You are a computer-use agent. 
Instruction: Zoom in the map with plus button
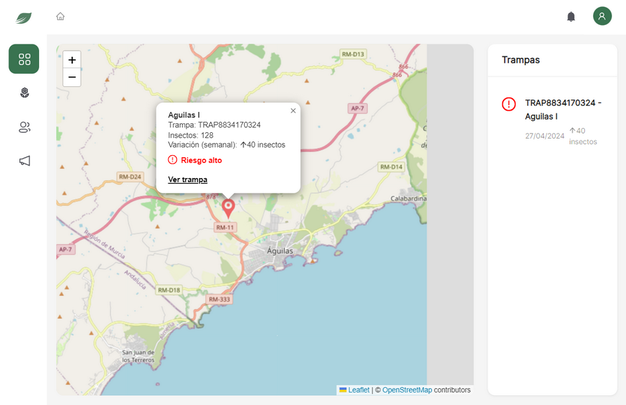point(72,60)
